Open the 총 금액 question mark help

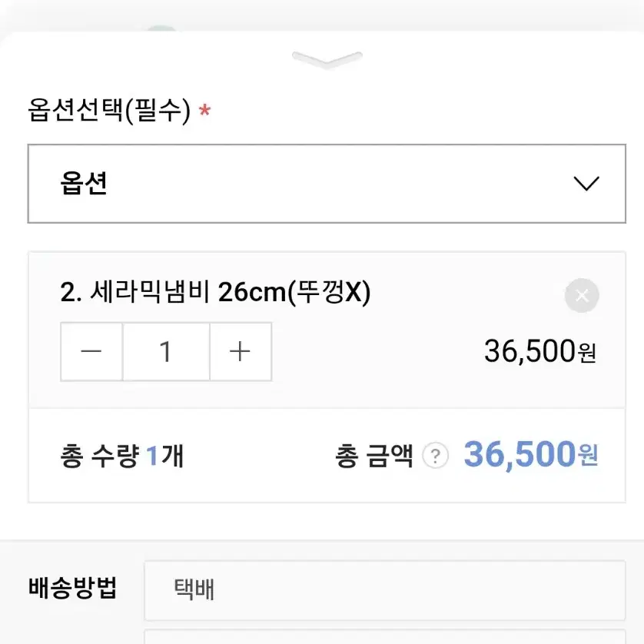coord(436,456)
